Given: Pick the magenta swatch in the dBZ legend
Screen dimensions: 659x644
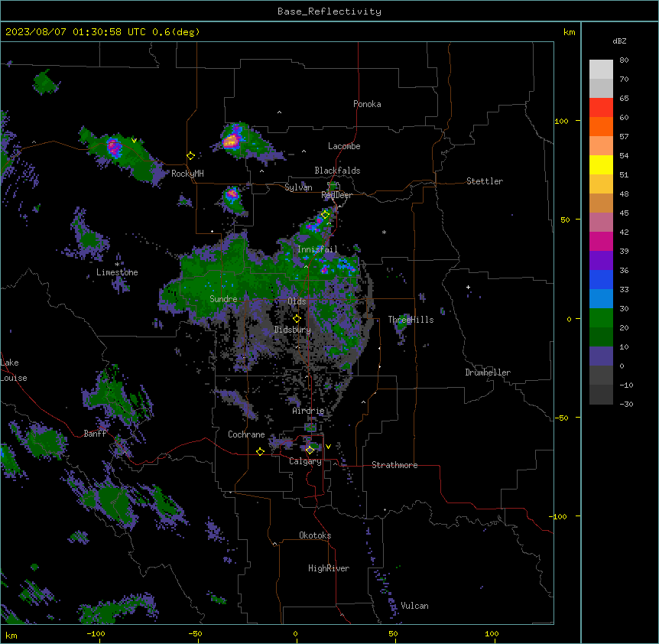Looking at the screenshot, I should pos(601,241).
